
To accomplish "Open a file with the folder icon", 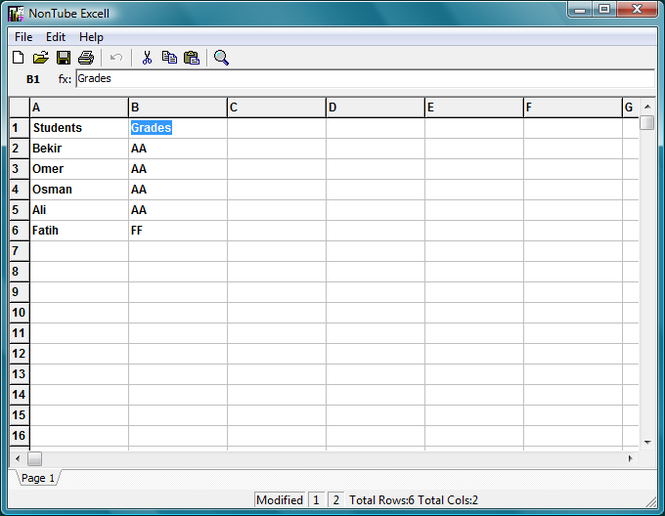I will click(x=41, y=58).
